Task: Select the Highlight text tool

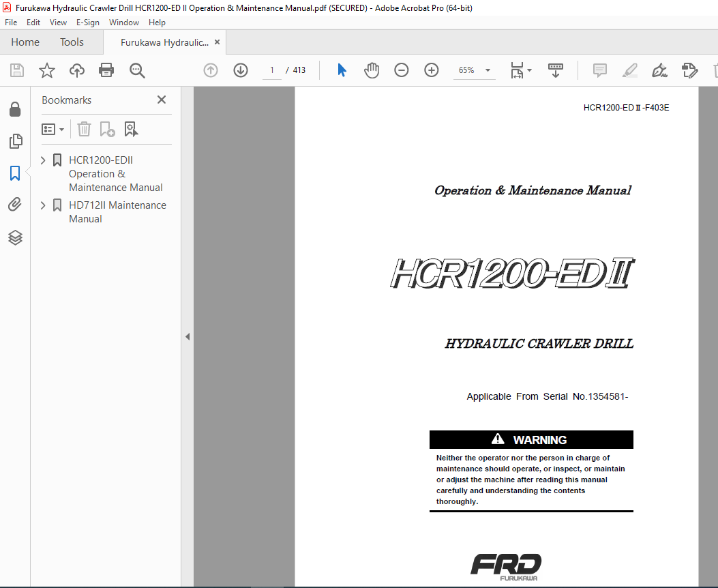Action: point(629,70)
